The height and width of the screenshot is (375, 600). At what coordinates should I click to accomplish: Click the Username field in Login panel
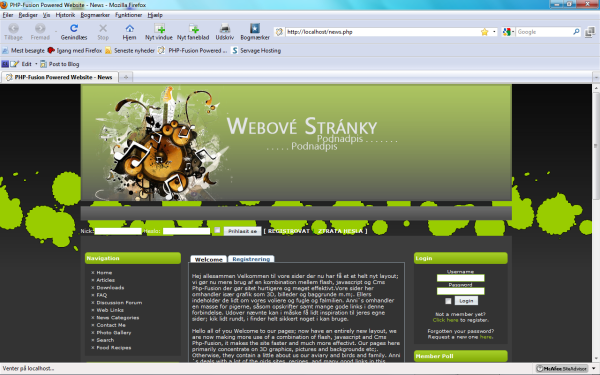coord(461,278)
